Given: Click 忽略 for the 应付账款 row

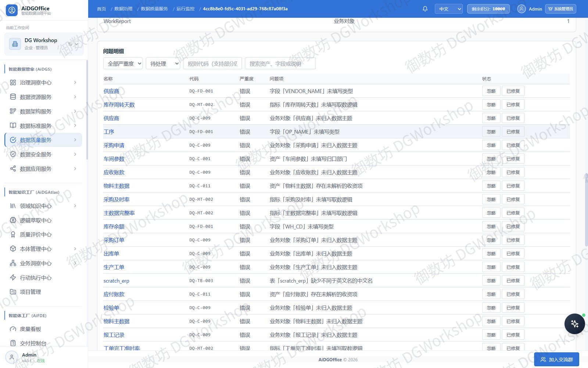Looking at the screenshot, I should coord(491,294).
